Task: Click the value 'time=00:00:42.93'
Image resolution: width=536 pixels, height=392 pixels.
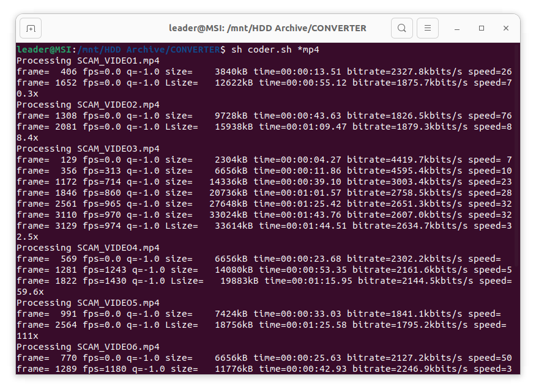Action: click(297, 369)
